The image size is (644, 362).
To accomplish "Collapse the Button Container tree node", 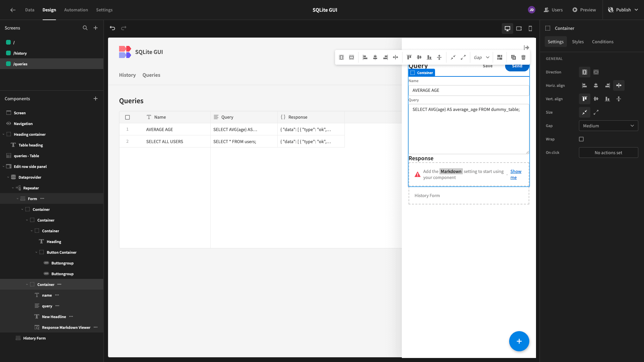I will tap(36, 252).
